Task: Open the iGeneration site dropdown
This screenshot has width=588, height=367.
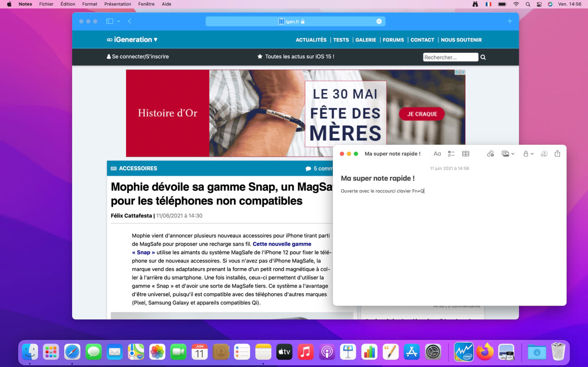Action: [x=132, y=40]
